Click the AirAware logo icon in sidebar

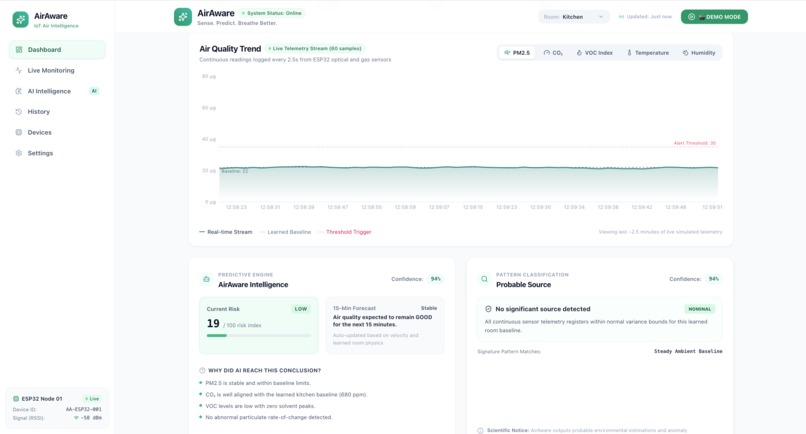click(x=21, y=20)
